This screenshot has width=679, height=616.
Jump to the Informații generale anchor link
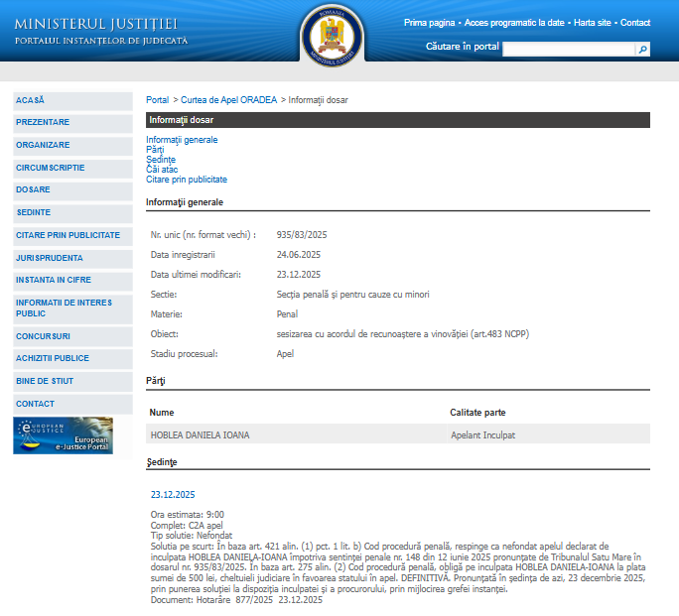click(182, 140)
